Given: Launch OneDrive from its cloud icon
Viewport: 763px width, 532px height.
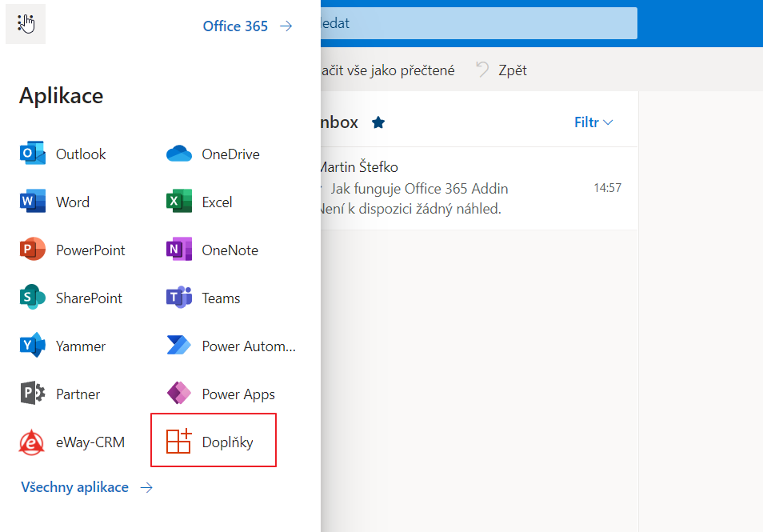Looking at the screenshot, I should 179,154.
